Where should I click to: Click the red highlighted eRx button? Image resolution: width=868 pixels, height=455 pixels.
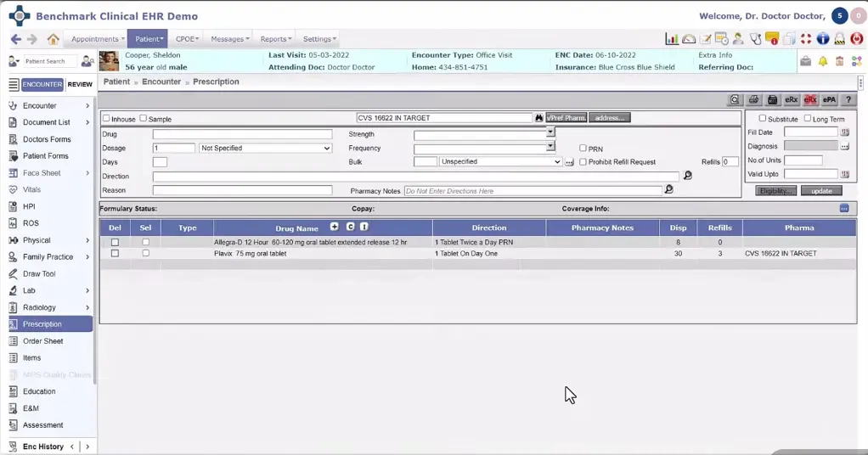[810, 99]
